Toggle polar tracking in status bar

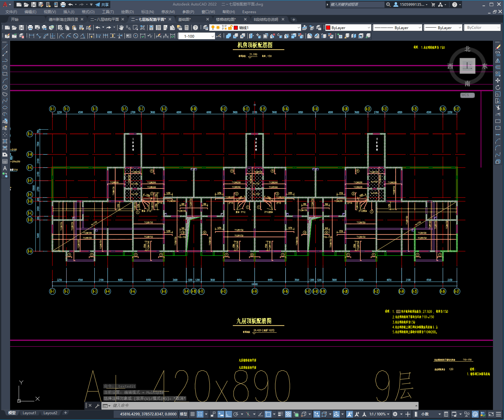pyautogui.click(x=236, y=414)
